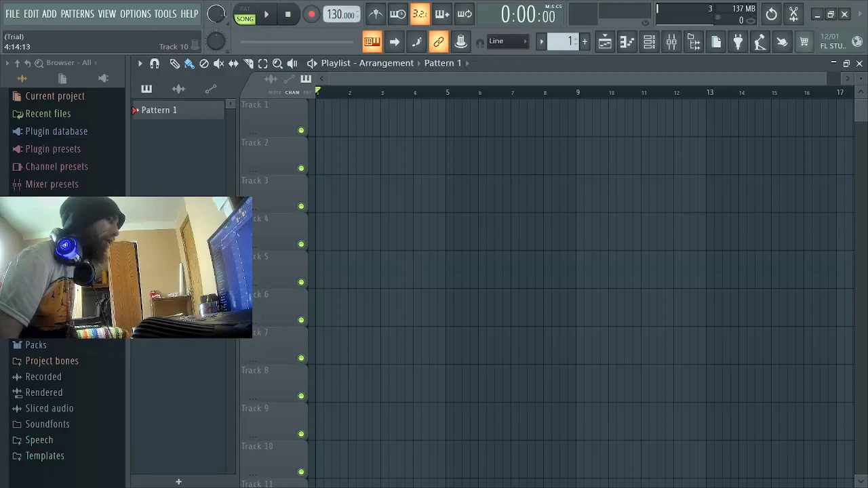
Task: Open the FILE menu
Action: tap(12, 14)
